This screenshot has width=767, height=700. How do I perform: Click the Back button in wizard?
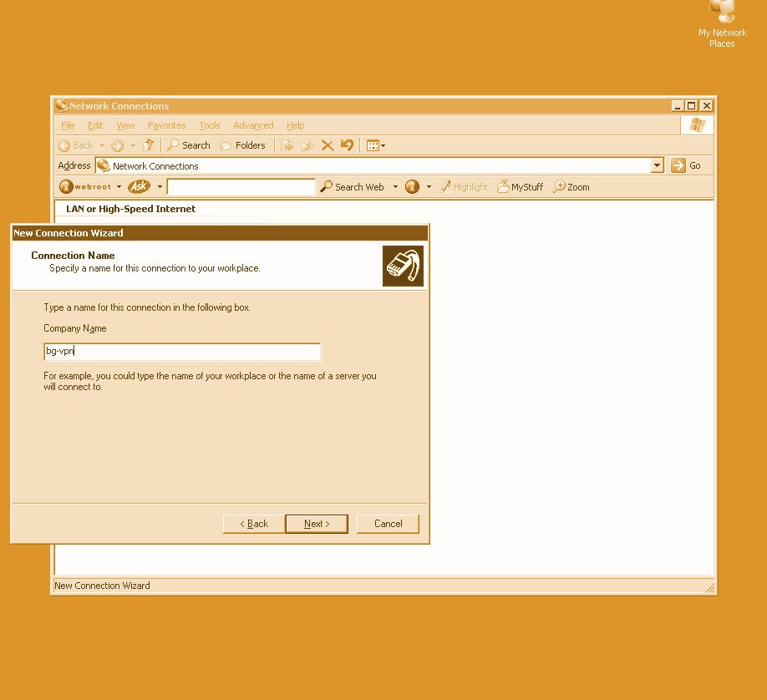(254, 524)
